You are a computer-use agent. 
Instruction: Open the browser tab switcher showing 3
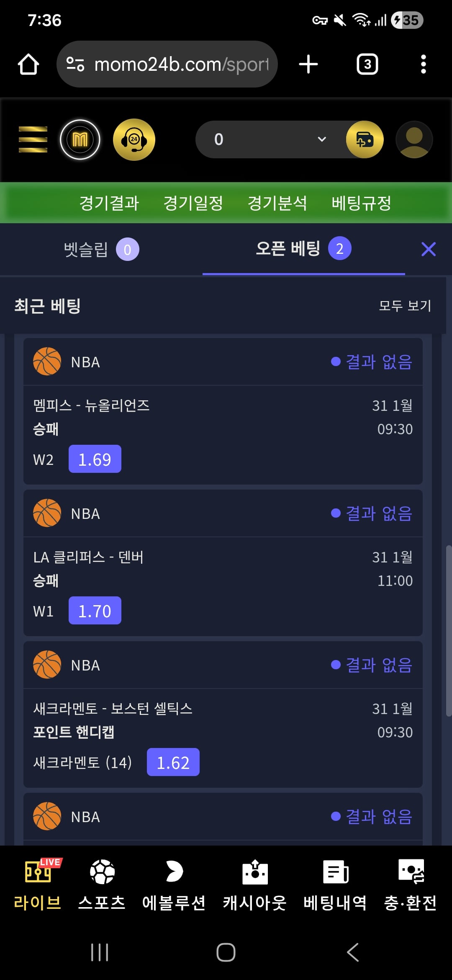[367, 64]
